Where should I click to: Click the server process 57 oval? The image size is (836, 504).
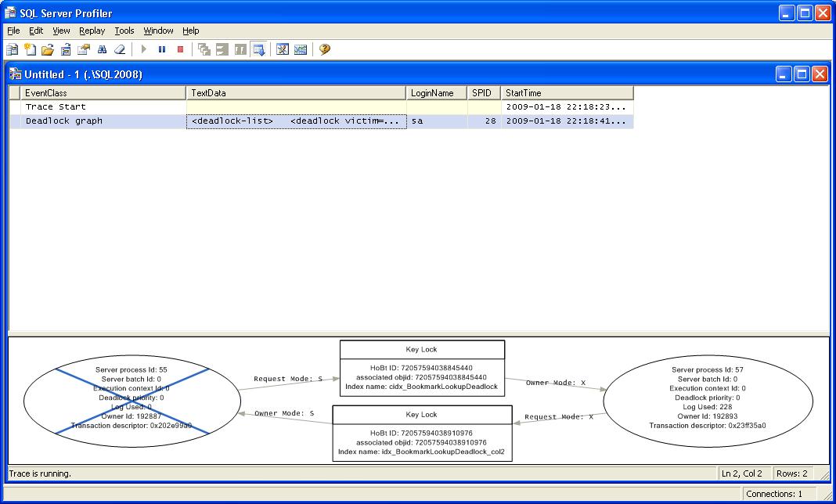[708, 401]
